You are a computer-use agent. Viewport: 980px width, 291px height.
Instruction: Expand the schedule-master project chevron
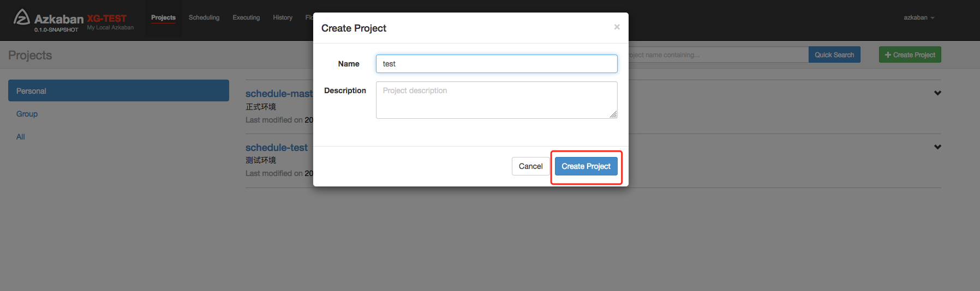pyautogui.click(x=937, y=93)
